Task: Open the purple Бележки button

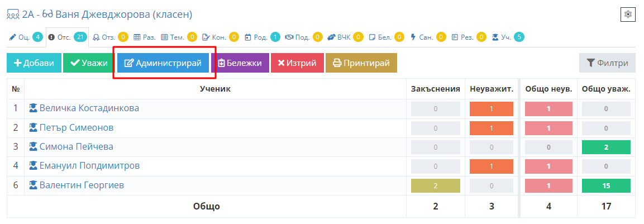Action: pyautogui.click(x=240, y=63)
